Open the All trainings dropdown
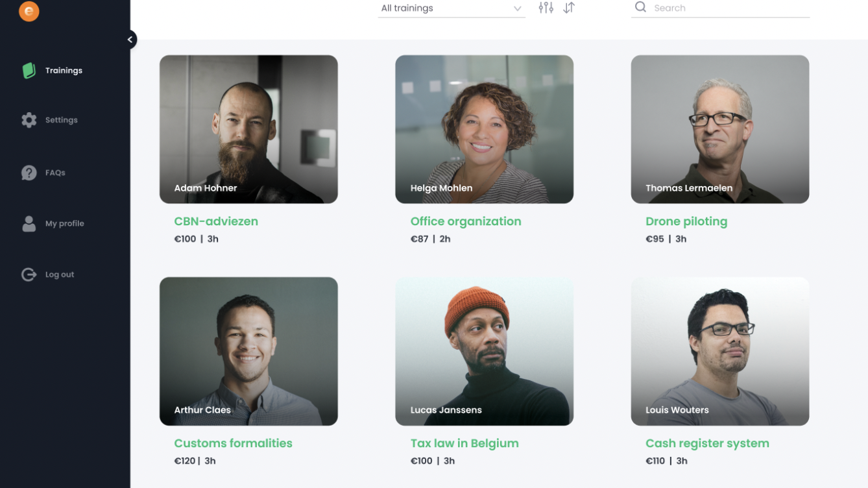The width and height of the screenshot is (868, 488). [451, 8]
